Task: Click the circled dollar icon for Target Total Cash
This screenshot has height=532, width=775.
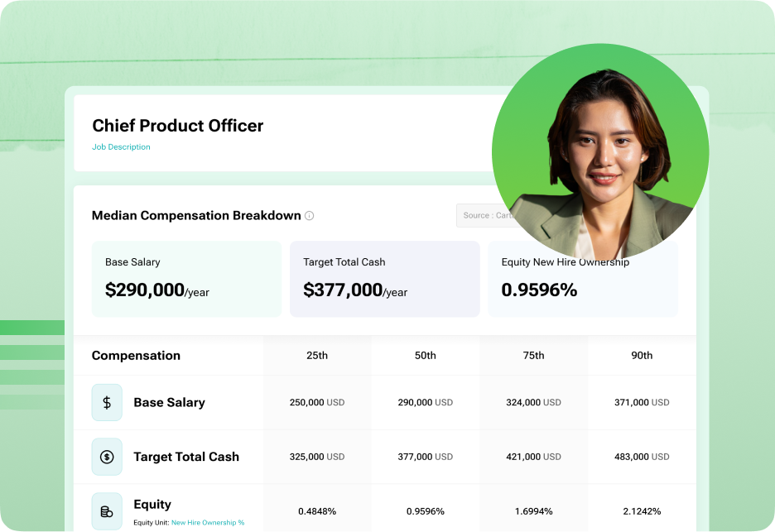Action: [x=107, y=457]
